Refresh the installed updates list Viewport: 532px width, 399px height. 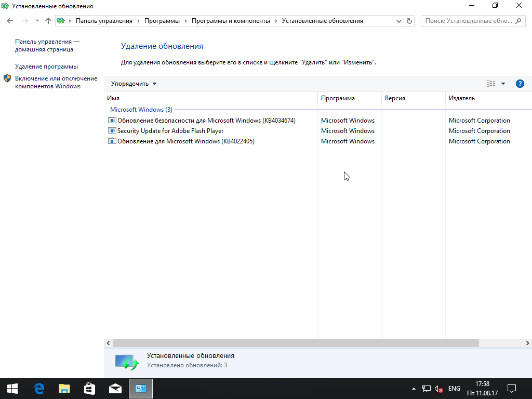409,21
